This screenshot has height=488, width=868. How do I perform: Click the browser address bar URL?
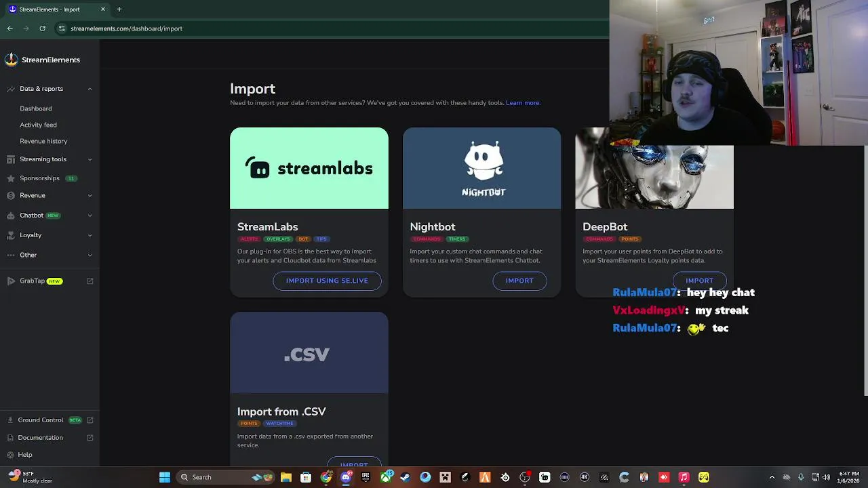tap(126, 28)
